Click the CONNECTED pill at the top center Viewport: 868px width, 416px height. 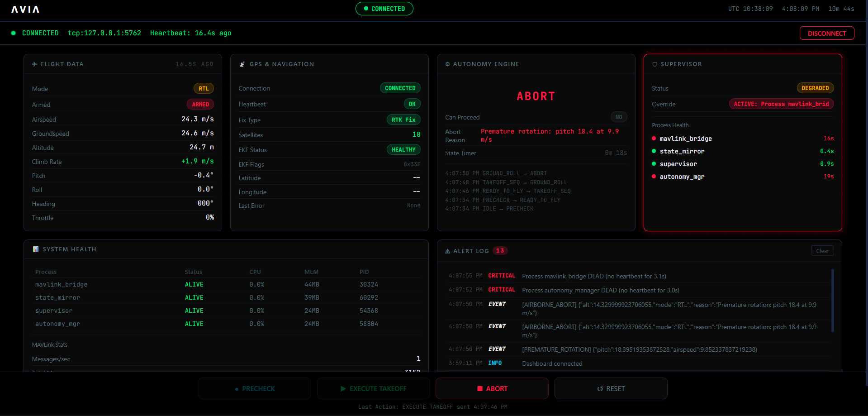(384, 8)
